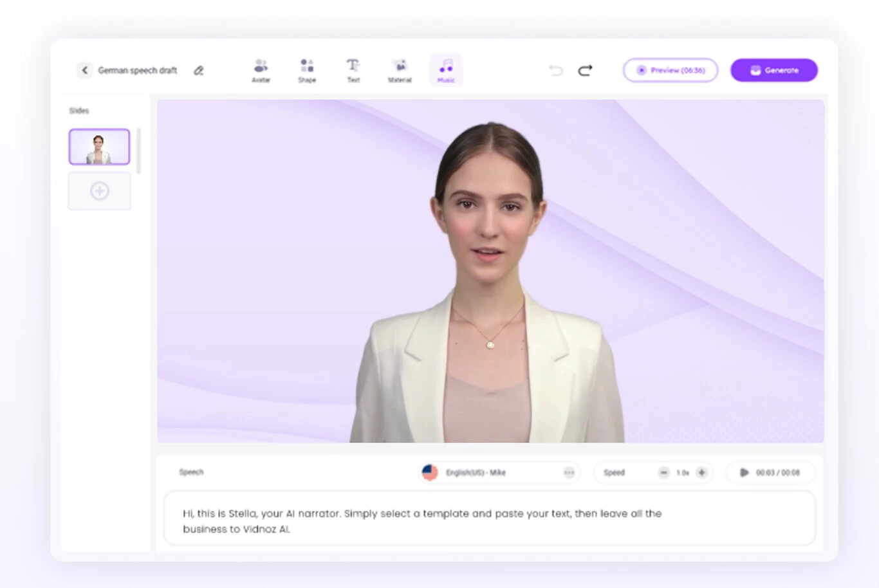Select the Shape tool

click(x=307, y=70)
